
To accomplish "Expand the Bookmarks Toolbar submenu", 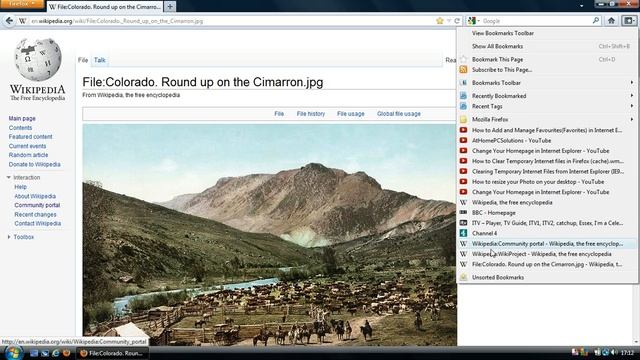I will pyautogui.click(x=548, y=83).
